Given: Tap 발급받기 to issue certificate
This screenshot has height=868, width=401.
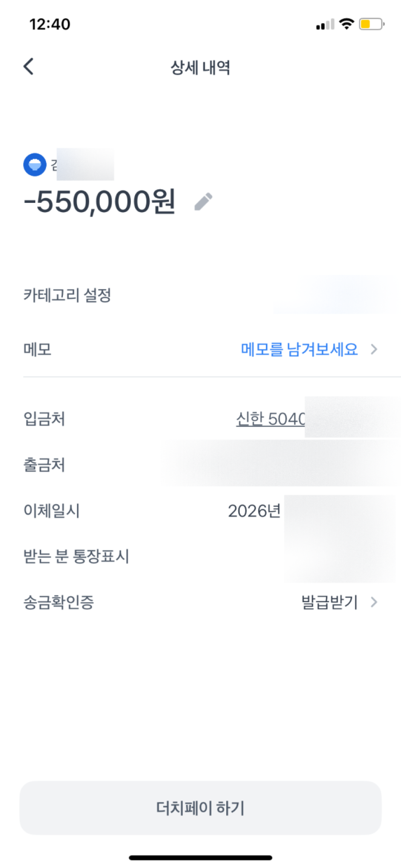Looking at the screenshot, I should (329, 602).
